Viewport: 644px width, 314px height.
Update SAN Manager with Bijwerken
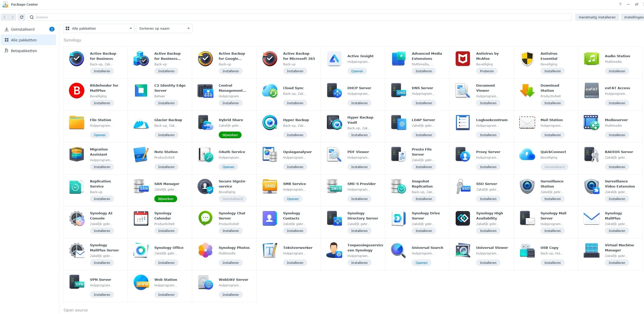point(166,199)
